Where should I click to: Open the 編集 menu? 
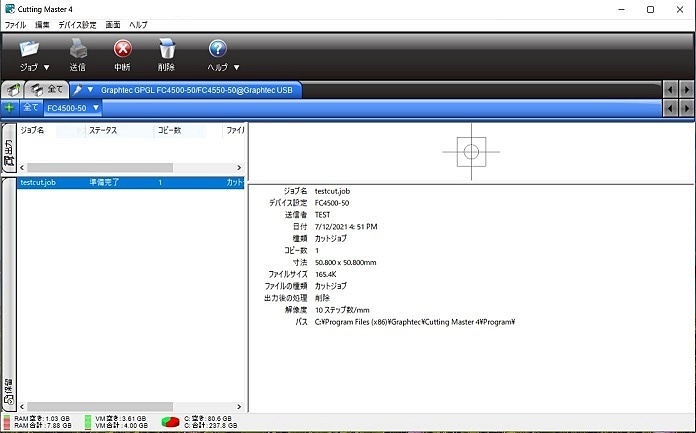(42, 25)
